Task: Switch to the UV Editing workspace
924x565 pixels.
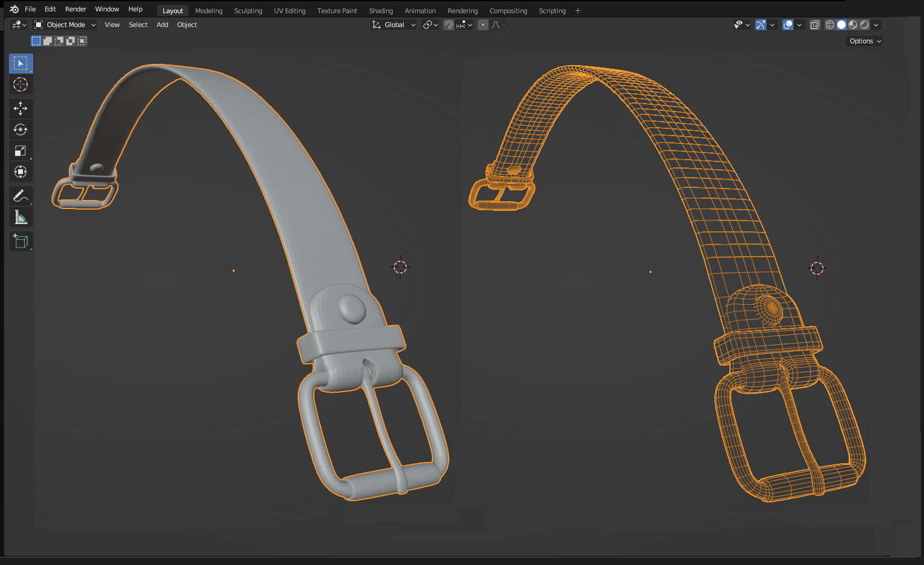Action: click(x=290, y=11)
